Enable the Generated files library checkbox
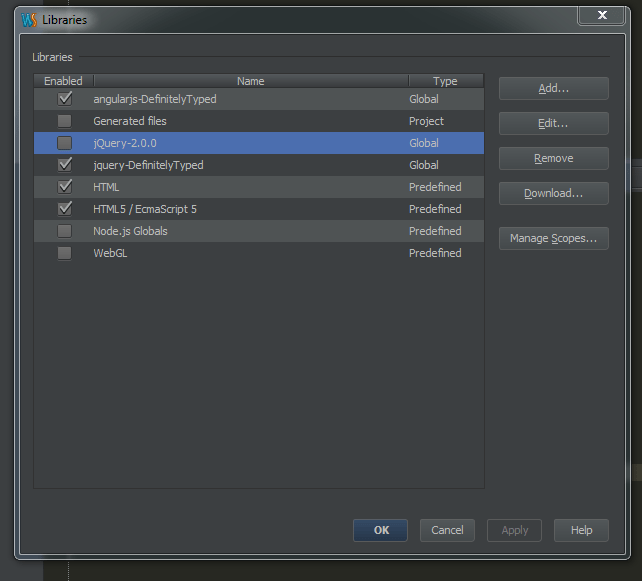 point(65,121)
